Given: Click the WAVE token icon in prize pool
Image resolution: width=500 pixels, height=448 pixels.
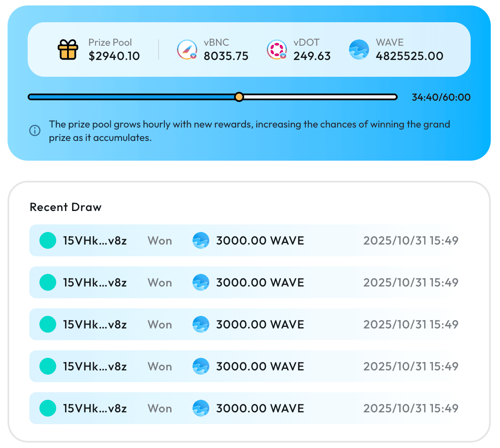Looking at the screenshot, I should (x=359, y=49).
